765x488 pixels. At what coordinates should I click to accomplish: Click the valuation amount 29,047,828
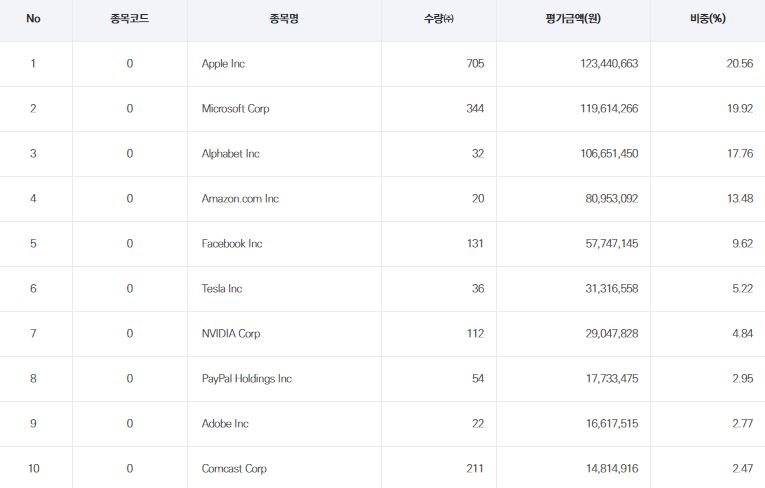coord(612,333)
